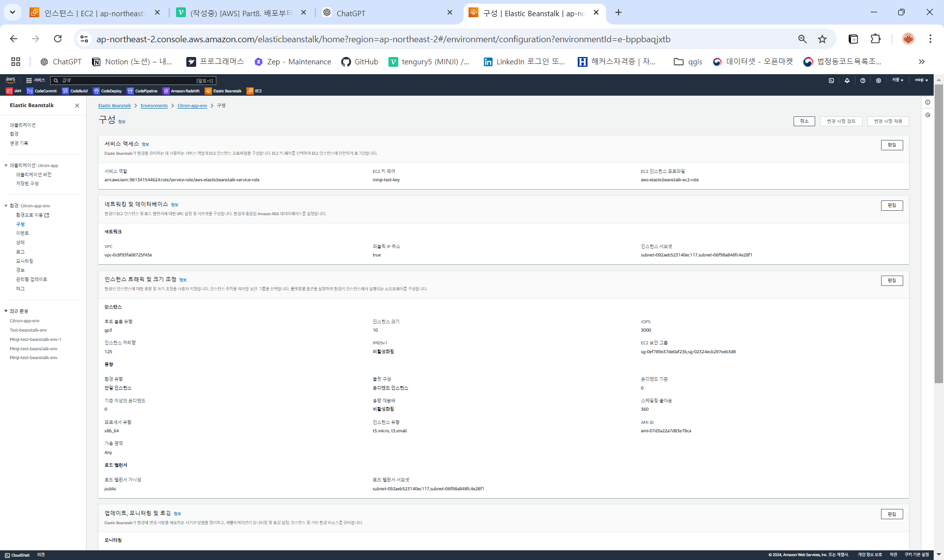Viewport: 944px width, 560px height.
Task: Edit the 서비스 액세스 section
Action: click(891, 145)
